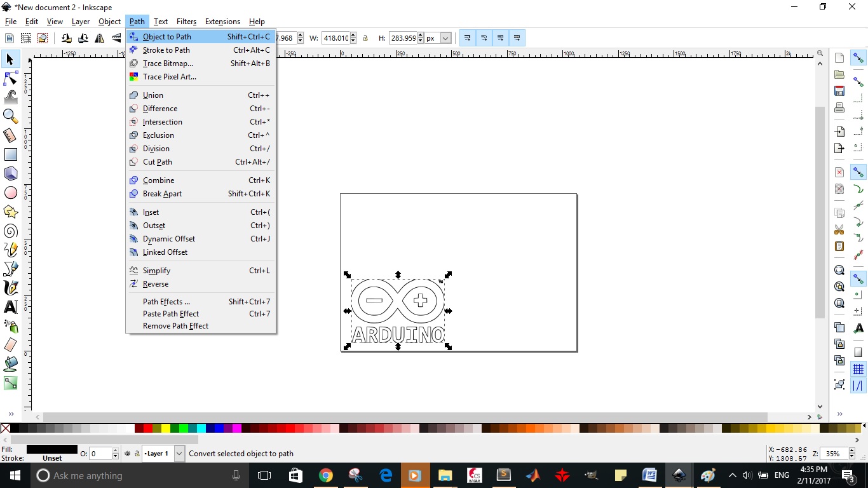Click Save floppy disk icon
The width and height of the screenshot is (868, 488).
839,91
